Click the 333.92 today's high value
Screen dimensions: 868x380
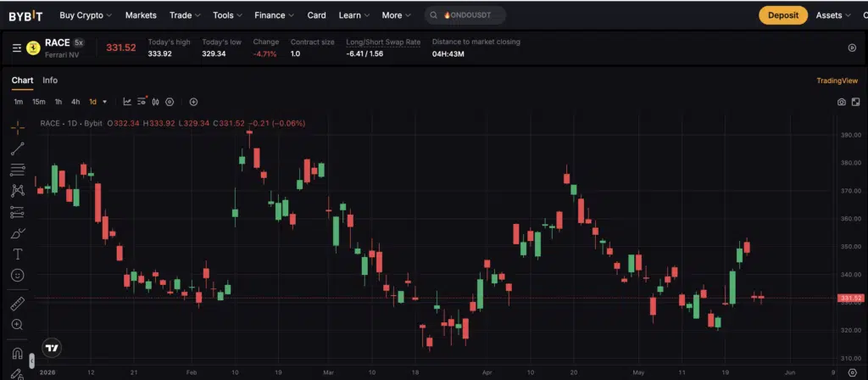point(160,54)
